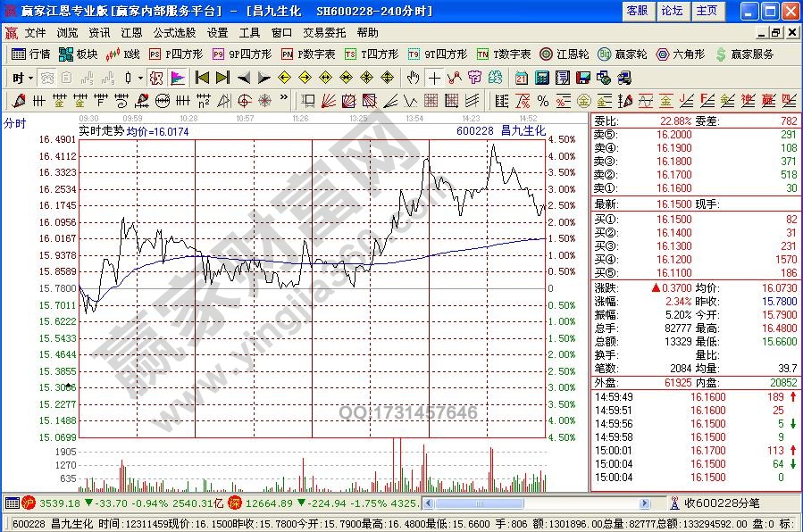The height and width of the screenshot is (532, 803).
Task: Open the 公式选股 menu
Action: coord(173,32)
